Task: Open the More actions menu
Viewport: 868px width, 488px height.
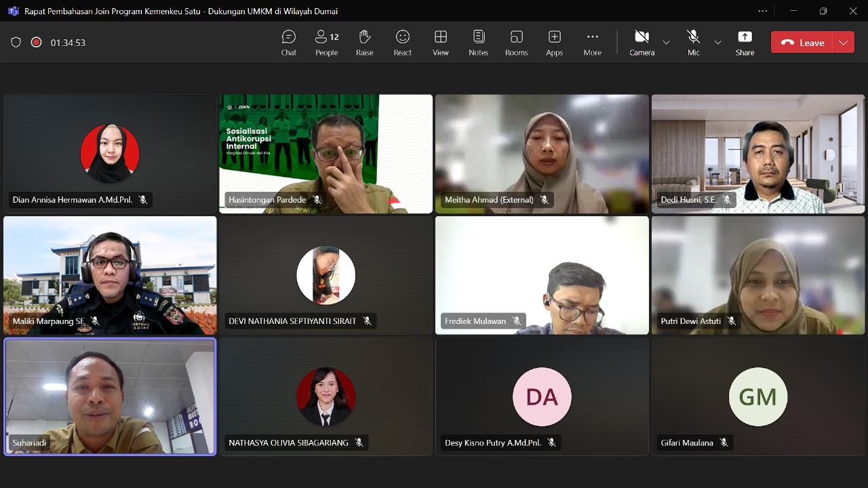Action: tap(592, 42)
